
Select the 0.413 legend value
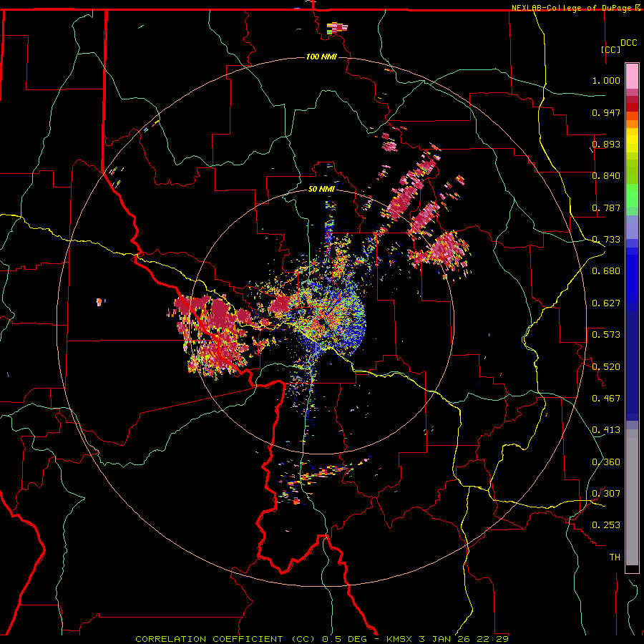click(606, 430)
